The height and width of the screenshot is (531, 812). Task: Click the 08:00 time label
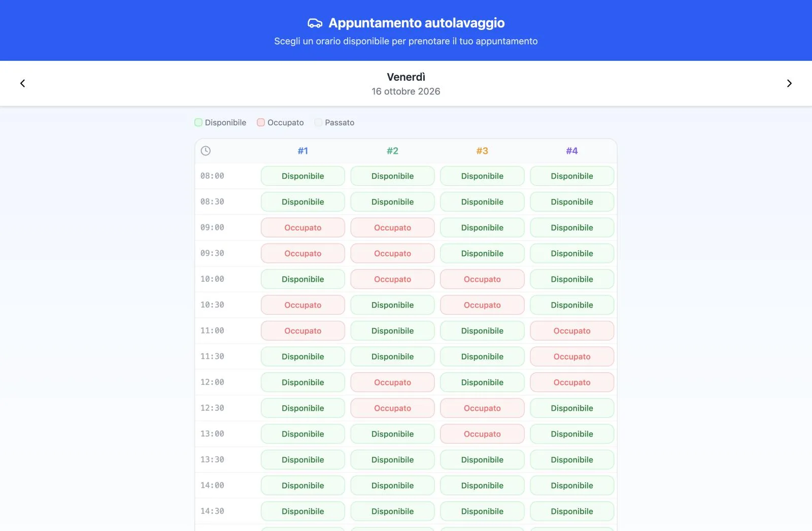(212, 176)
